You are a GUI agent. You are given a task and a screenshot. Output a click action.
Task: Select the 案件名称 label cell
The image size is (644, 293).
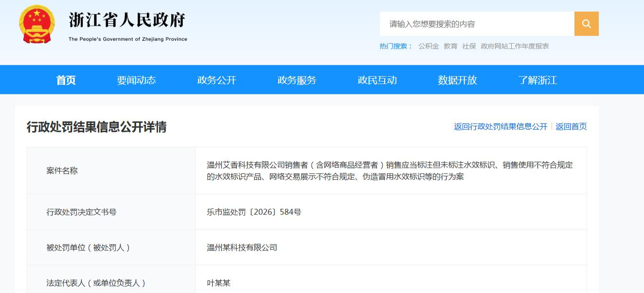click(111, 171)
